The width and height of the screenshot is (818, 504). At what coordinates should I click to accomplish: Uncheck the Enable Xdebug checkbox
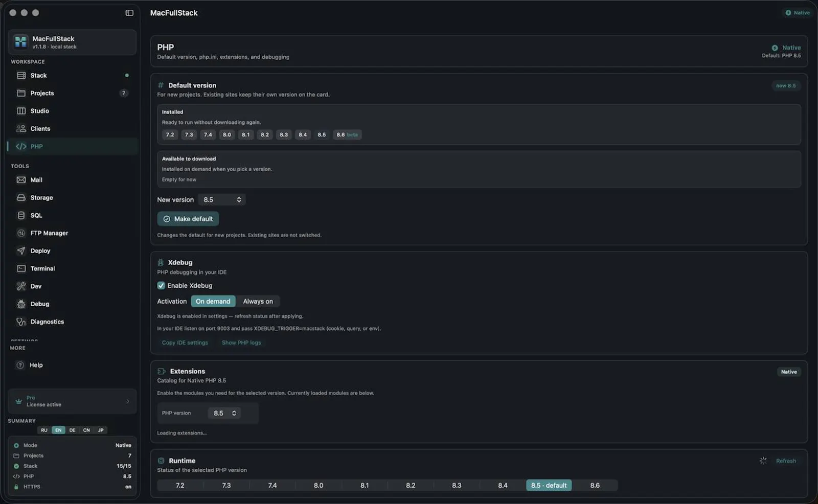pos(161,286)
